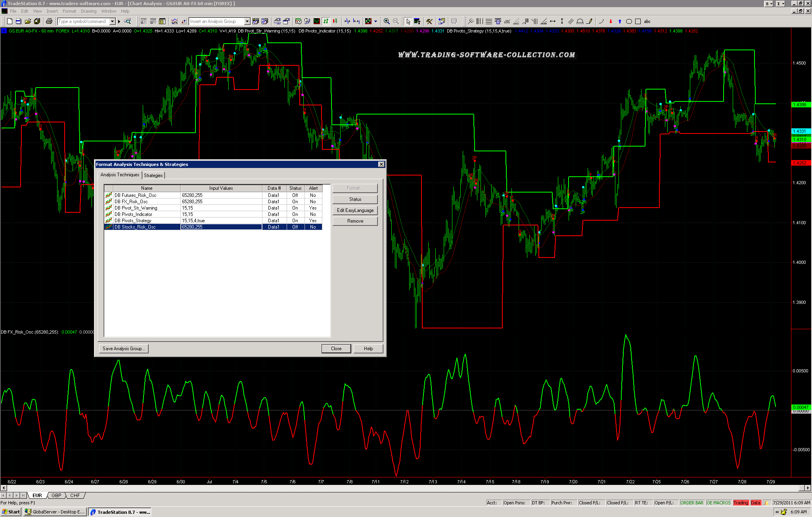Select the pointer cursor tool
812x517 pixels.
coord(408,21)
